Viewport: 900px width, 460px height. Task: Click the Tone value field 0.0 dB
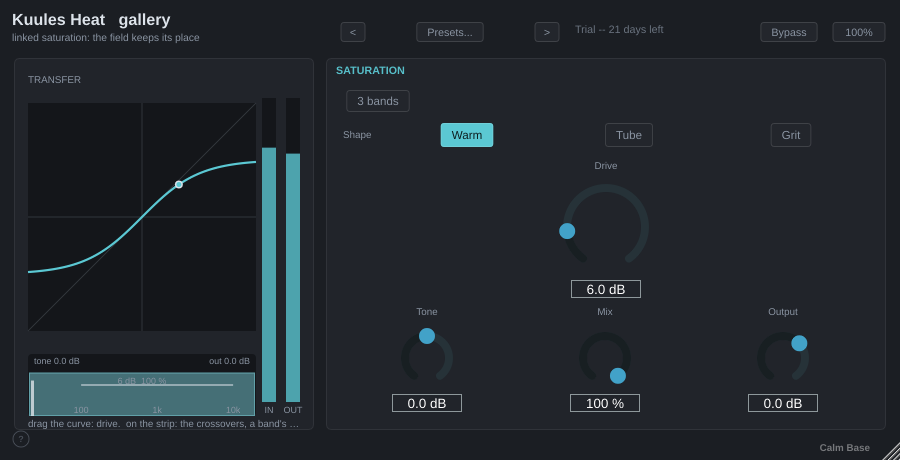tap(426, 403)
